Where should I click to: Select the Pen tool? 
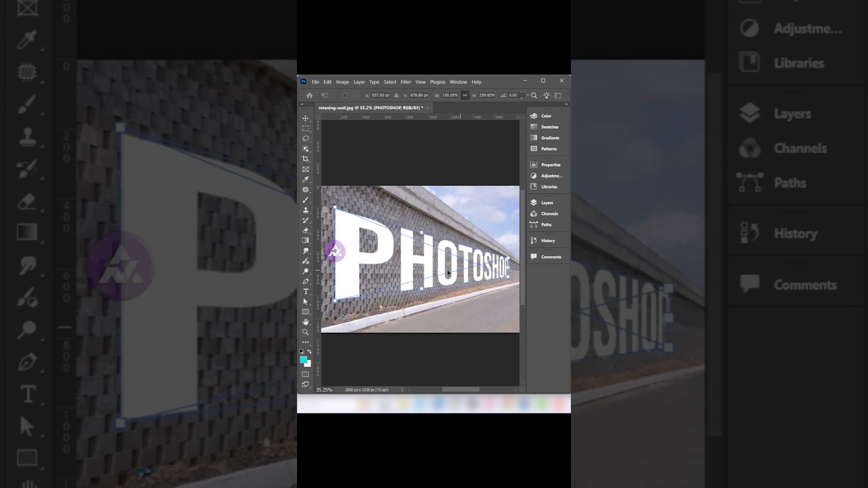(x=306, y=281)
